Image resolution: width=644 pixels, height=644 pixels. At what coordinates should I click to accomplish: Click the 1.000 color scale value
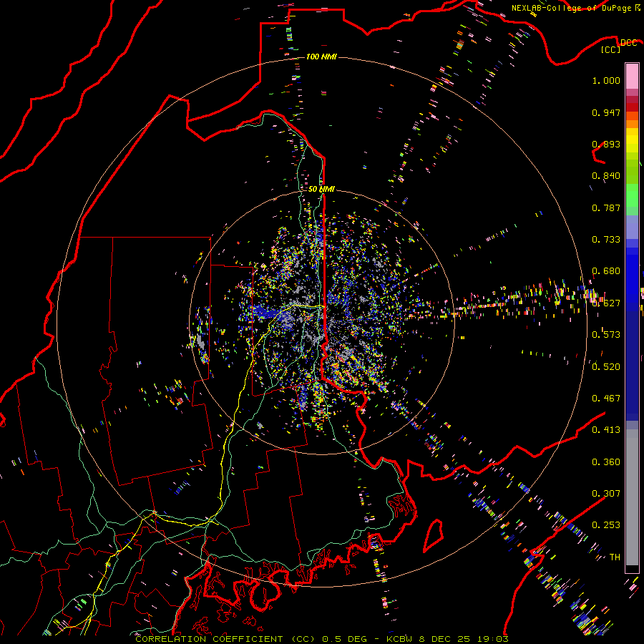point(606,80)
